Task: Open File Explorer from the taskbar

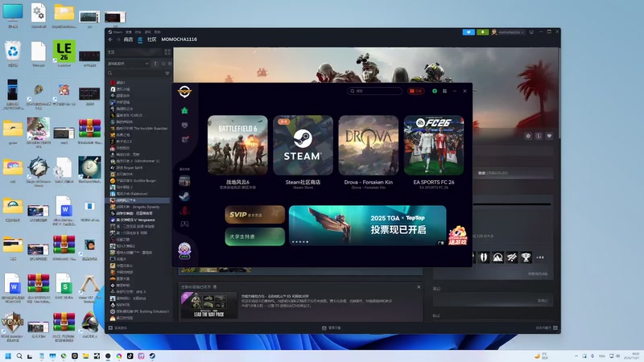Action: pyautogui.click(x=85, y=356)
